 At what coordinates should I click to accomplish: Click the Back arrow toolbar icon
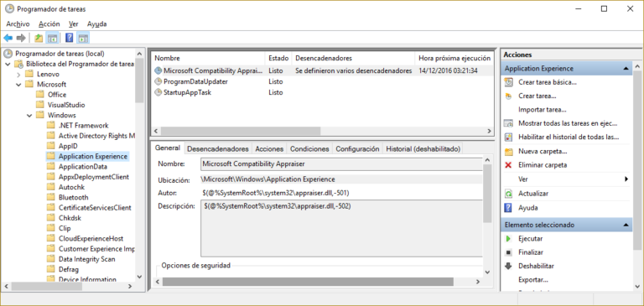[x=8, y=39]
